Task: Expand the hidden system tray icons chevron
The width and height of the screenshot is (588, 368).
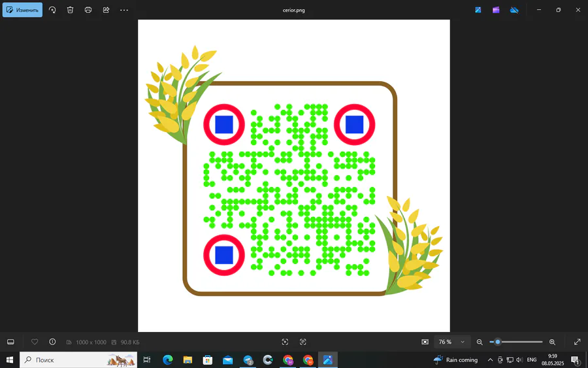Action: [x=490, y=360]
